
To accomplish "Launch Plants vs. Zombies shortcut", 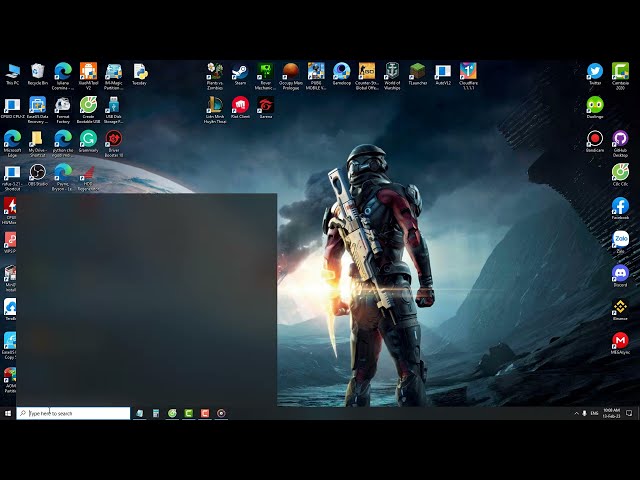I will point(215,76).
